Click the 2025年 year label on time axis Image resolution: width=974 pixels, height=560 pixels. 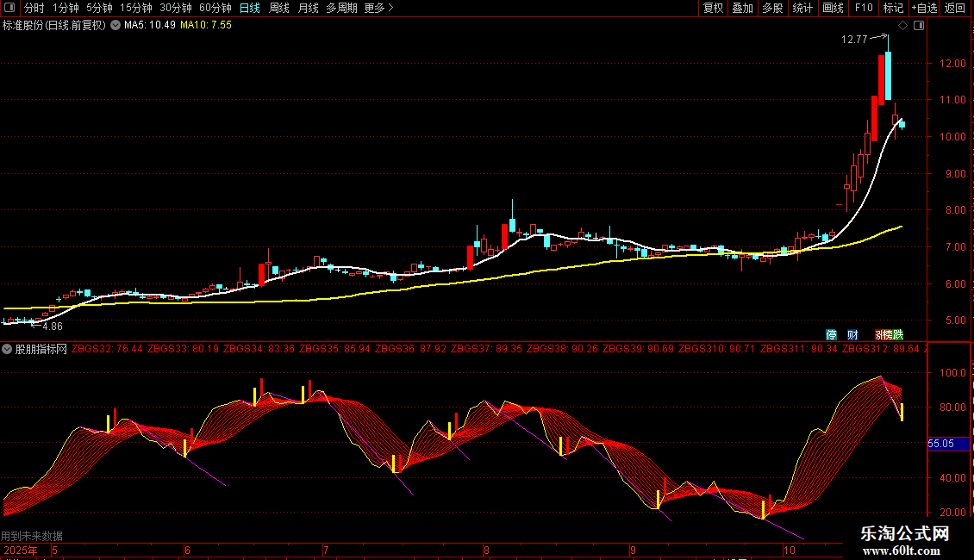click(x=21, y=550)
